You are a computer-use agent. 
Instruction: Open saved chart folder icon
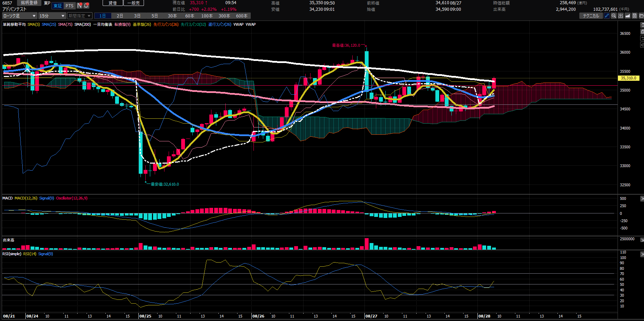click(641, 16)
